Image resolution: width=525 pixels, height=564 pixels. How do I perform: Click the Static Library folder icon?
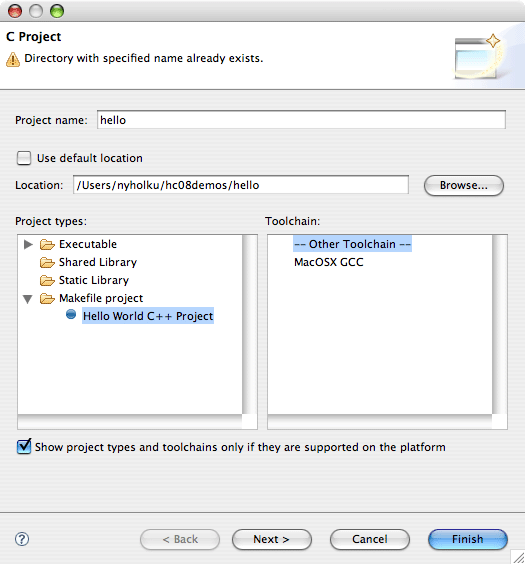point(47,281)
